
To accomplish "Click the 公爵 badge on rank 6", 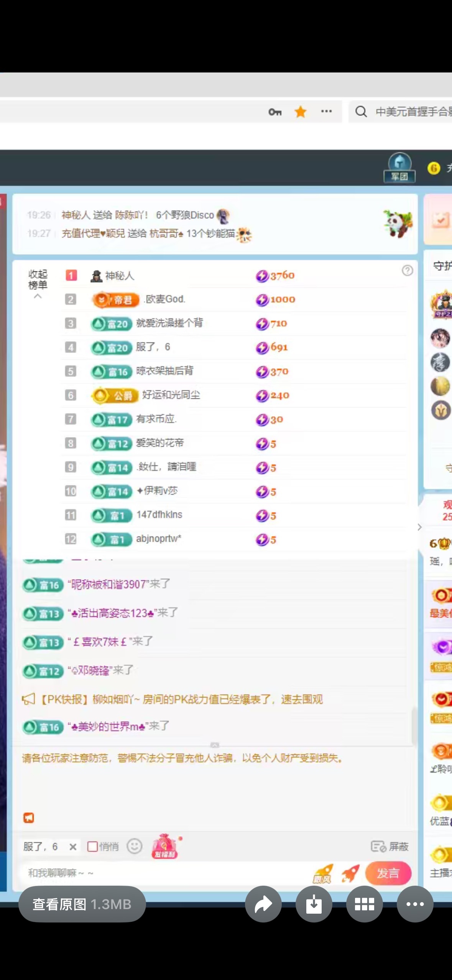I will pyautogui.click(x=115, y=395).
